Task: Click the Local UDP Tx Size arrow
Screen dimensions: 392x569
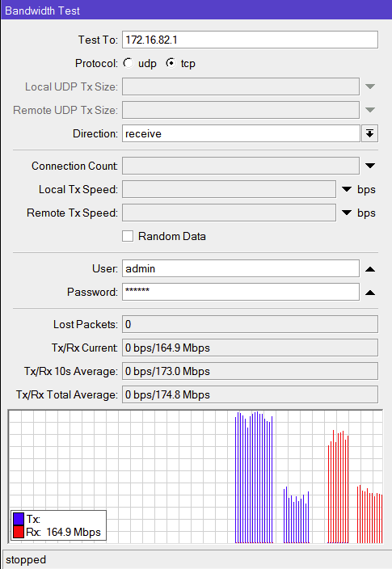Action: [370, 86]
